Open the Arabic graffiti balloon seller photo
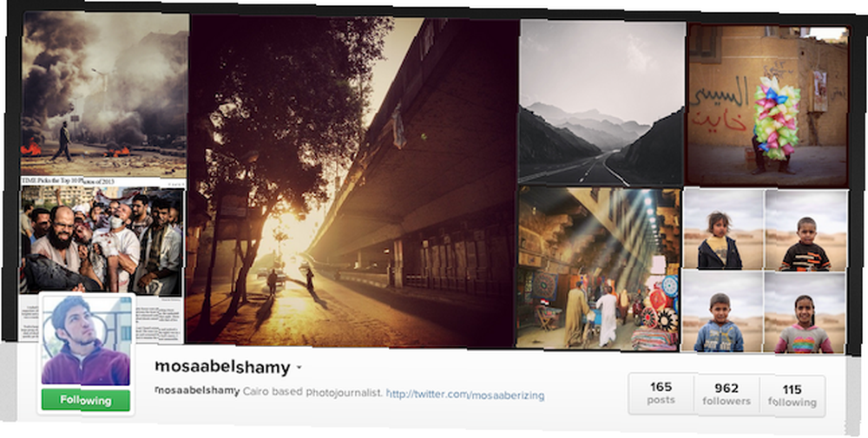The height and width of the screenshot is (438, 868). coord(768,105)
